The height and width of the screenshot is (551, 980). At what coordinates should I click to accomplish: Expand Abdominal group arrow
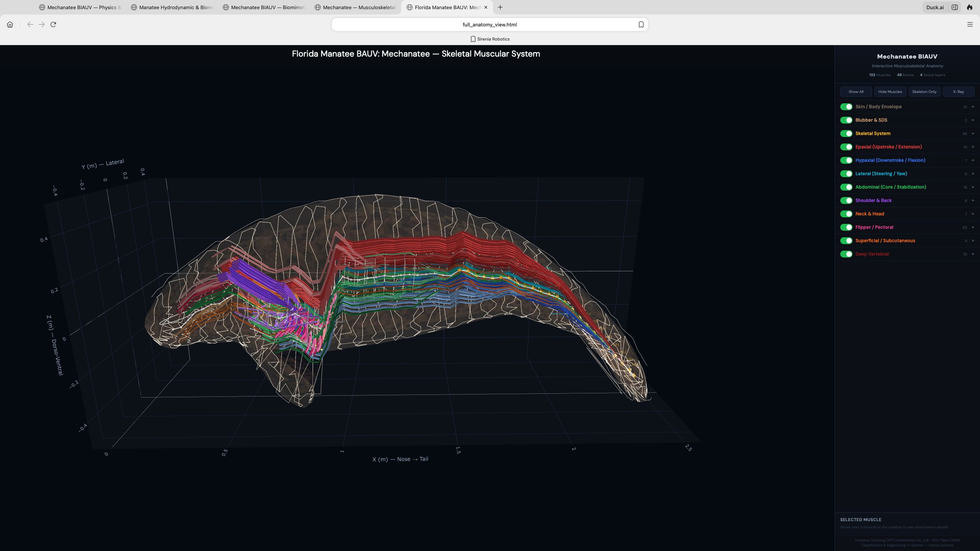pyautogui.click(x=973, y=187)
